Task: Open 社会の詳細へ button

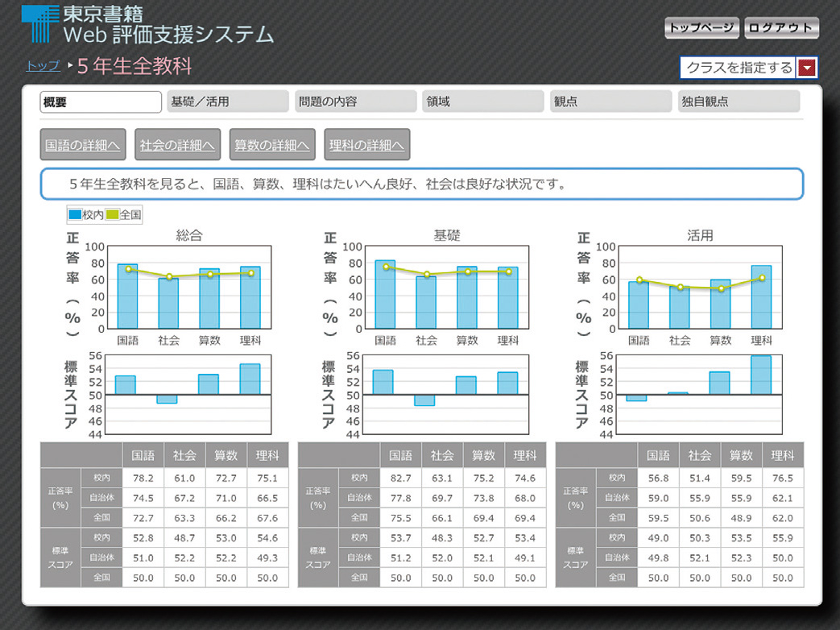Action: 177,145
